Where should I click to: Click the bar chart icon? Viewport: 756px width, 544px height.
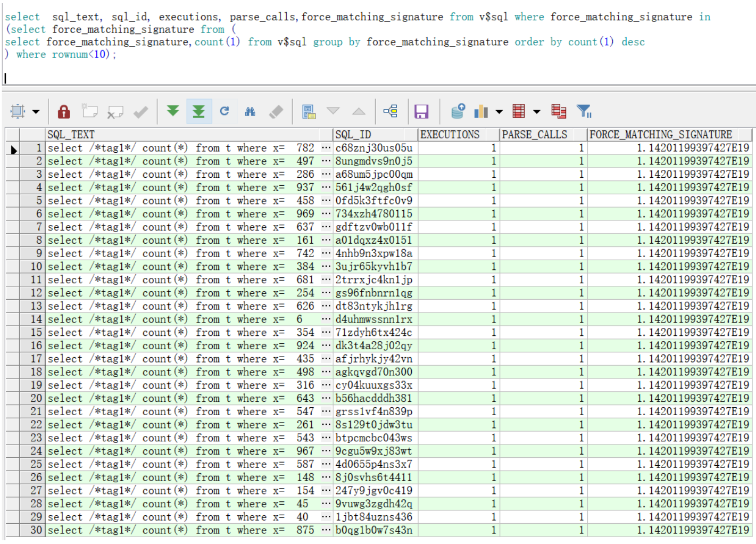click(x=481, y=111)
